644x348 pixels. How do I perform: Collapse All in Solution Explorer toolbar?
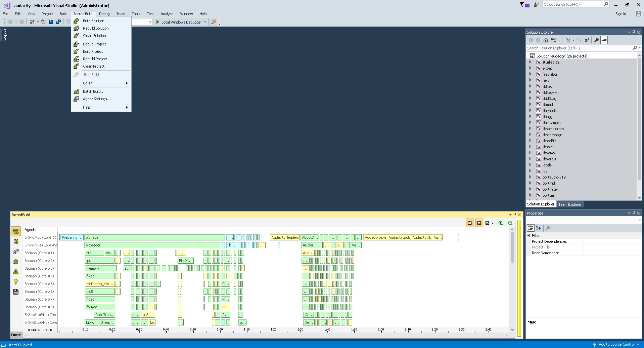pyautogui.click(x=587, y=40)
